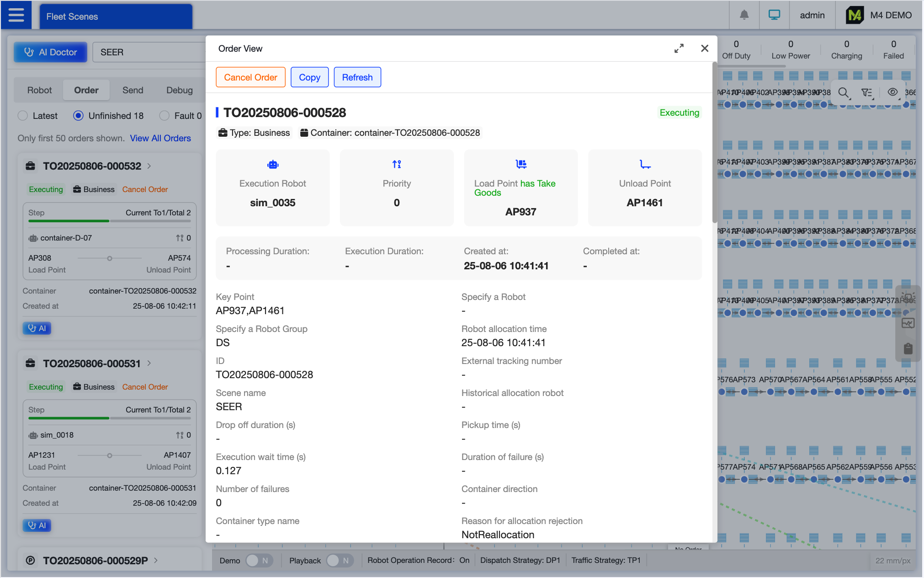Click the monitor display icon
This screenshot has width=924, height=578.
coord(774,15)
